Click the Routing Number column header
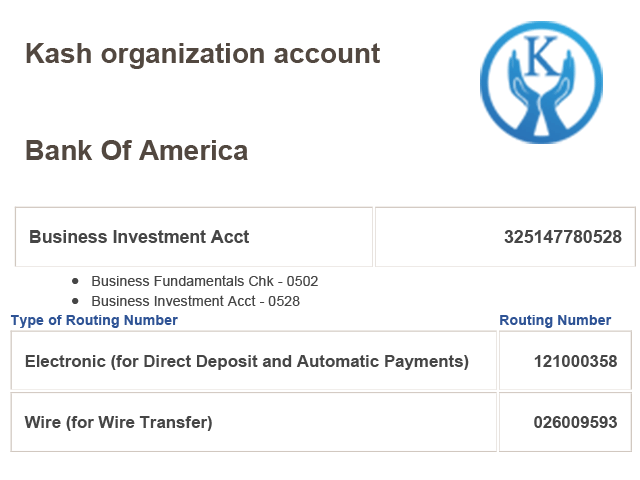The image size is (640, 480). click(555, 320)
